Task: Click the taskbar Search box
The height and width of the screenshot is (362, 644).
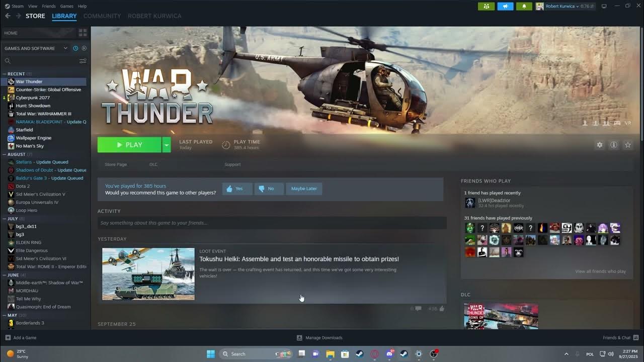Action: click(257, 354)
